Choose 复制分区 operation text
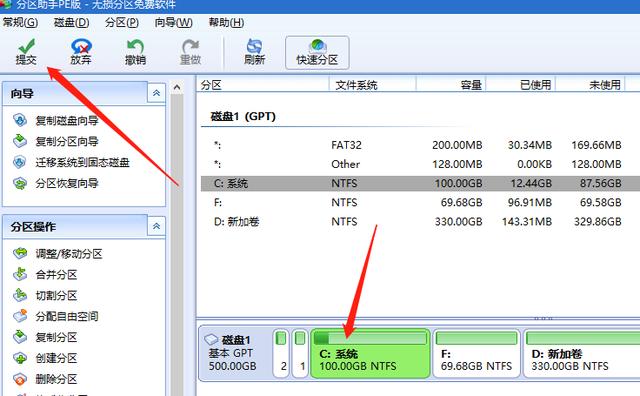 coord(56,337)
